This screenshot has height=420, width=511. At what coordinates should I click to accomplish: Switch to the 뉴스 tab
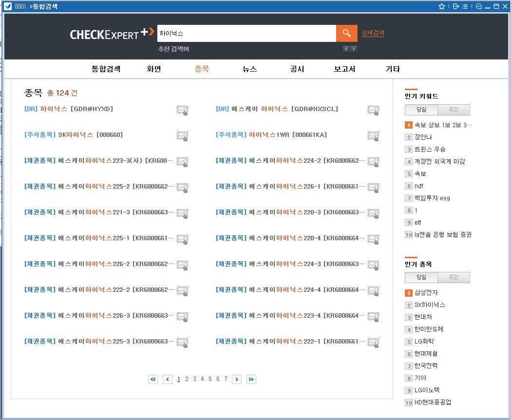coord(249,69)
